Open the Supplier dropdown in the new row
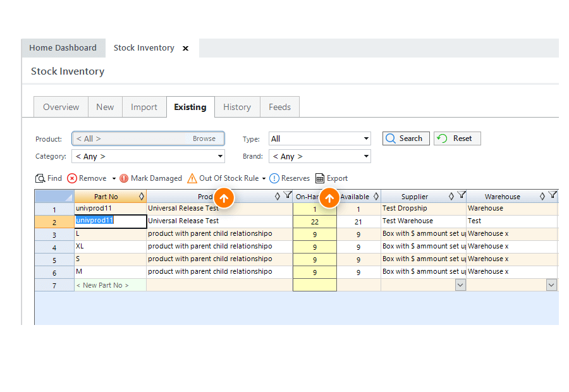 (460, 285)
